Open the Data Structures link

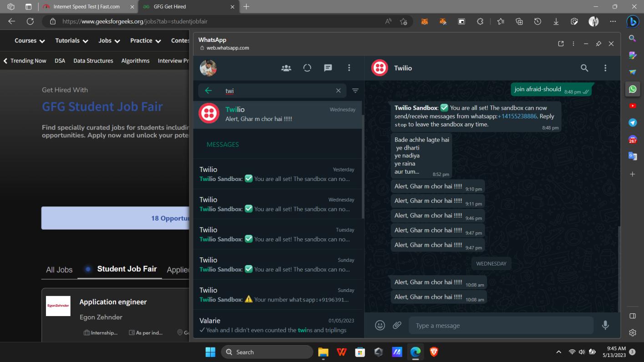[93, 60]
